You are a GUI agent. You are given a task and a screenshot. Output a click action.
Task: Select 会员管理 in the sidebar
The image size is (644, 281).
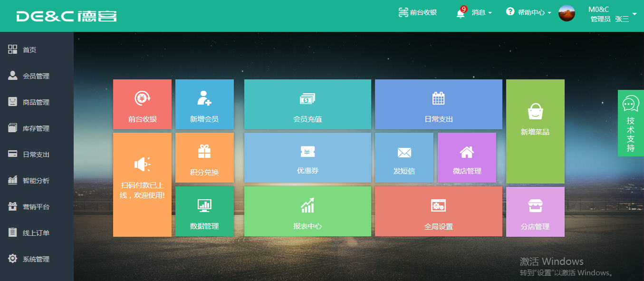point(37,76)
